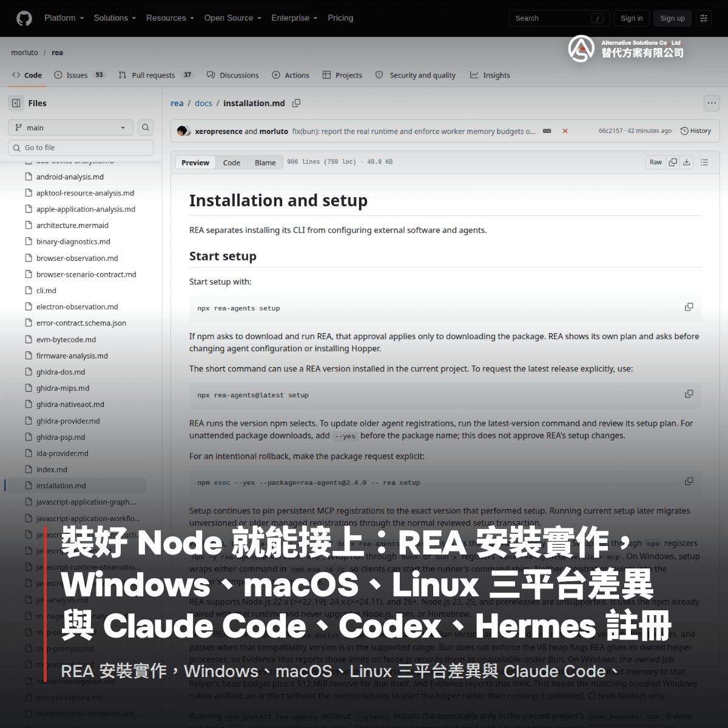
Task: Click the Sign up button
Action: [672, 18]
